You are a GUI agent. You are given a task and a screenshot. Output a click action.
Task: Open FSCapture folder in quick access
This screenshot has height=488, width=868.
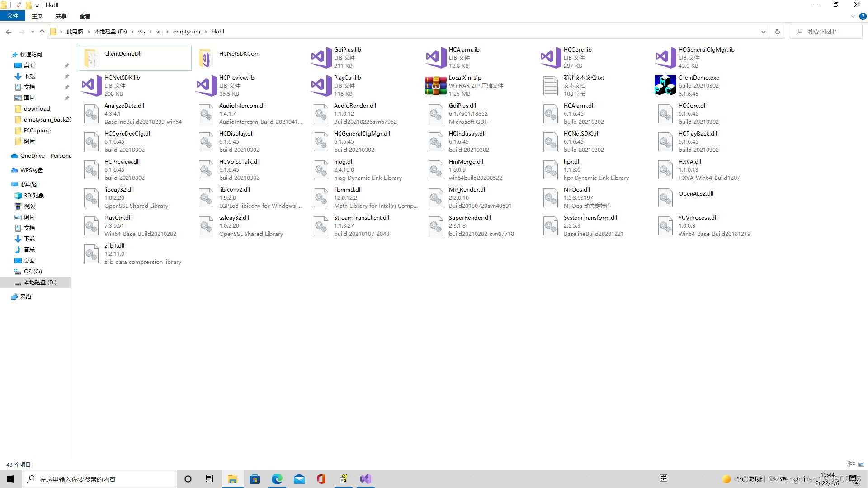[x=37, y=130]
